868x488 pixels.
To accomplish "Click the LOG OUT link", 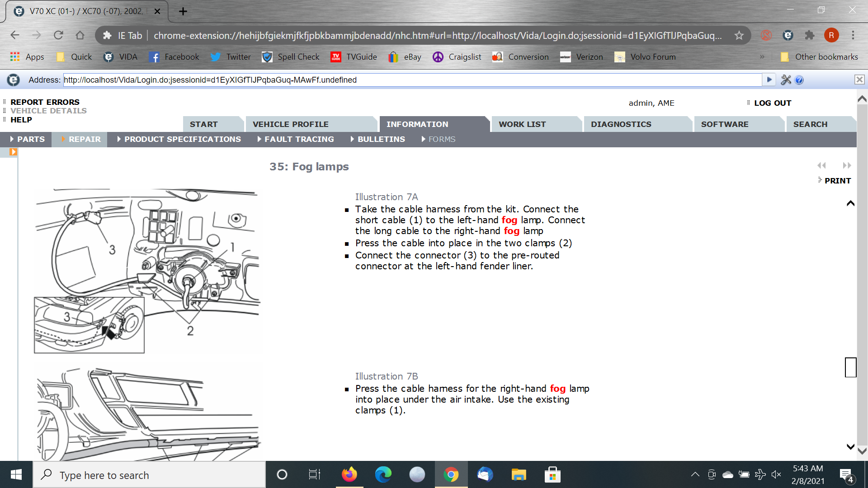I will (772, 103).
